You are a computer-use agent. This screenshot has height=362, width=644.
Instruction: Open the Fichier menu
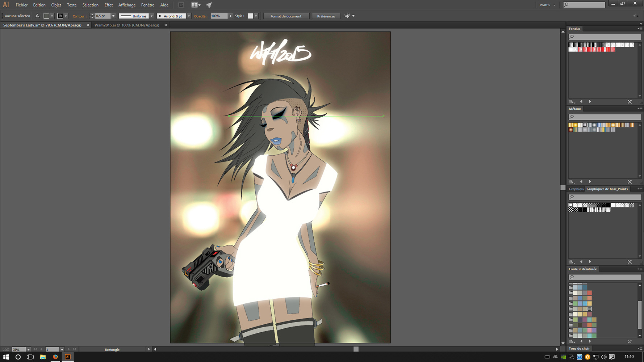(x=22, y=5)
